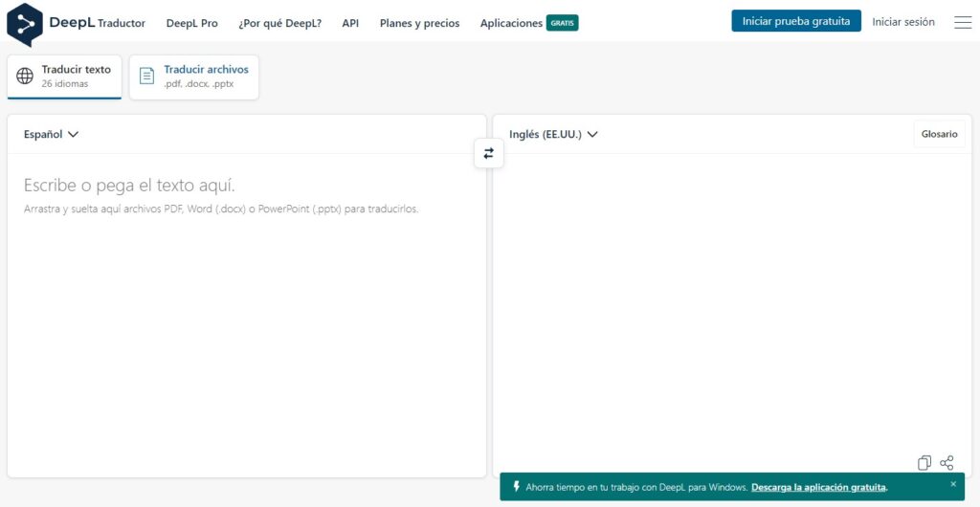Open the ¿Por qué DeepL? menu

click(280, 23)
